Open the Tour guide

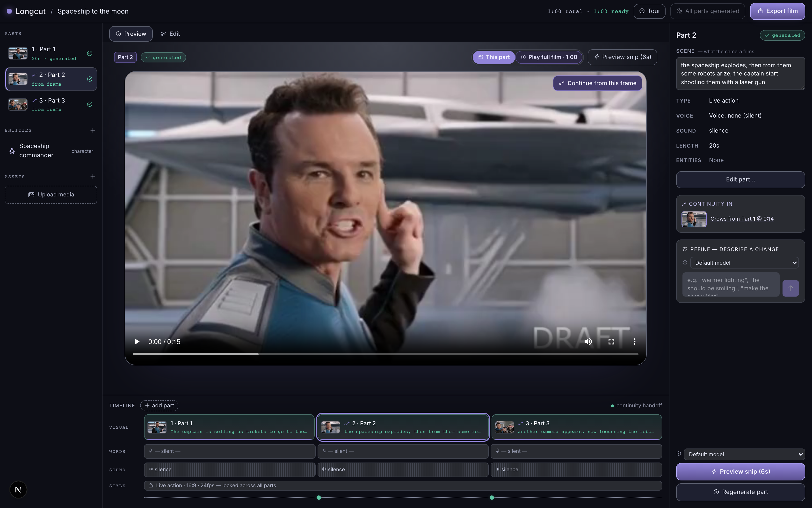coord(650,11)
